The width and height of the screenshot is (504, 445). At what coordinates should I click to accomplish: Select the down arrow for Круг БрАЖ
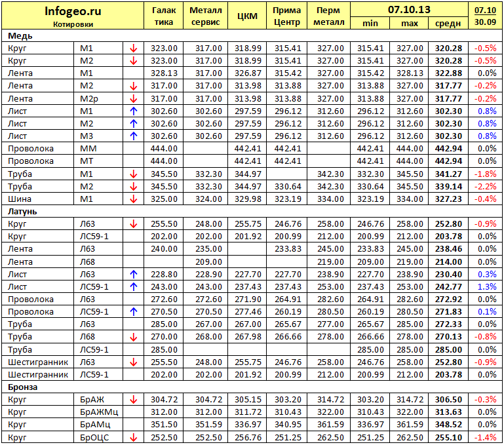click(x=134, y=400)
